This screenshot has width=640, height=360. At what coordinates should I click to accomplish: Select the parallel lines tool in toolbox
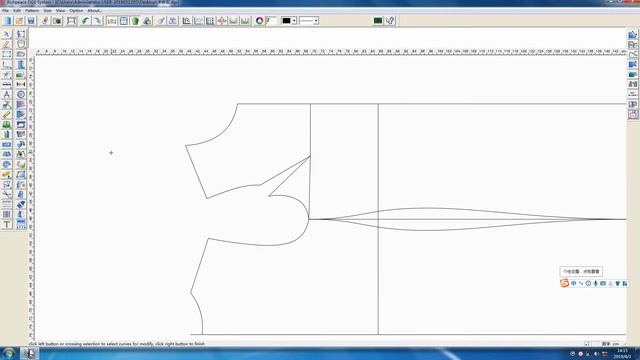(x=7, y=204)
